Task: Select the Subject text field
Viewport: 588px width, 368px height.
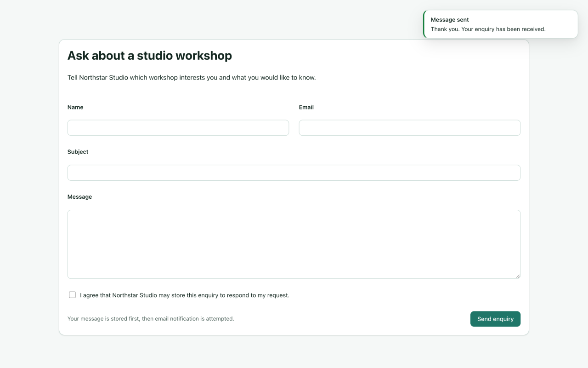Action: click(294, 173)
